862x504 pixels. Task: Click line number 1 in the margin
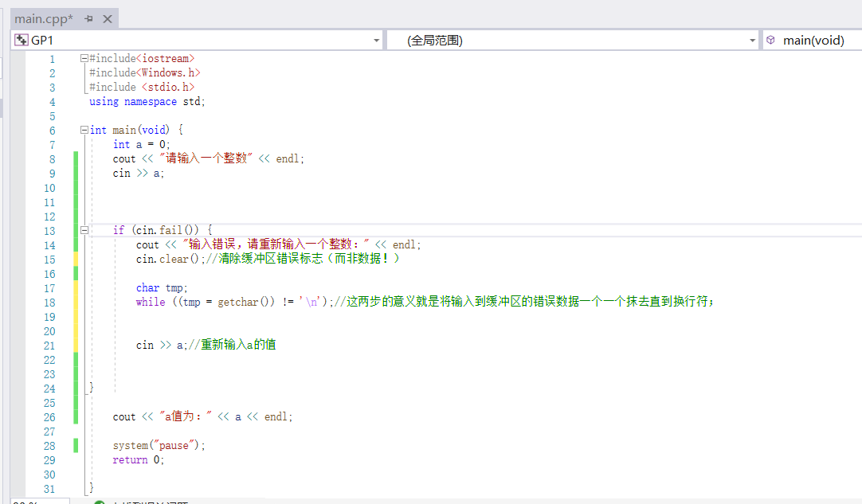(53, 59)
